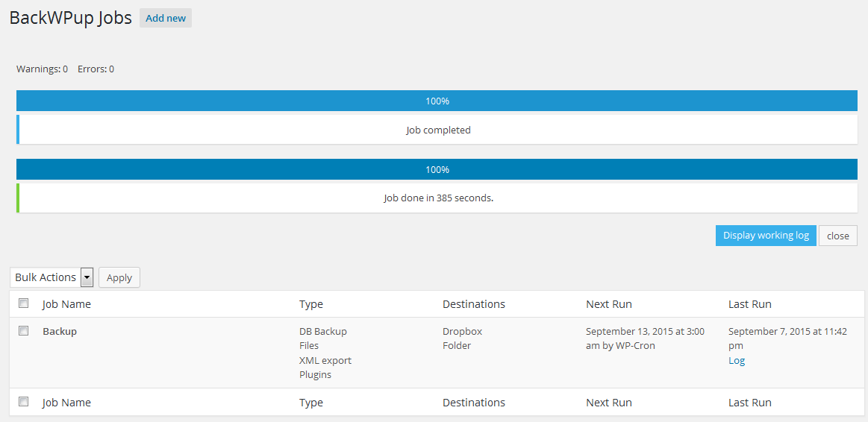The width and height of the screenshot is (868, 422).
Task: Dismiss the job progress with close
Action: click(x=837, y=236)
